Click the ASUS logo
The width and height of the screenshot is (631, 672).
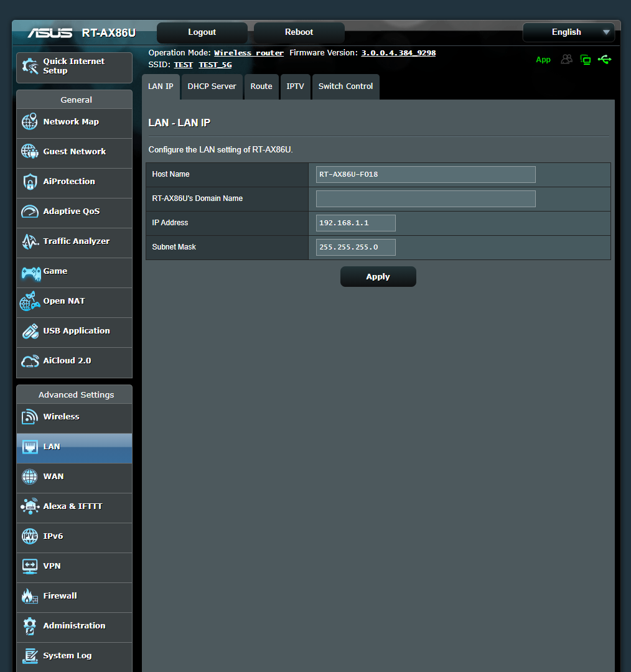tap(50, 33)
